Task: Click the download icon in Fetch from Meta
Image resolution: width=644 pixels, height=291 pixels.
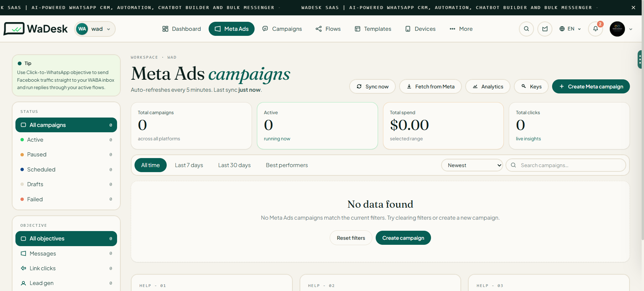Action: (409, 86)
